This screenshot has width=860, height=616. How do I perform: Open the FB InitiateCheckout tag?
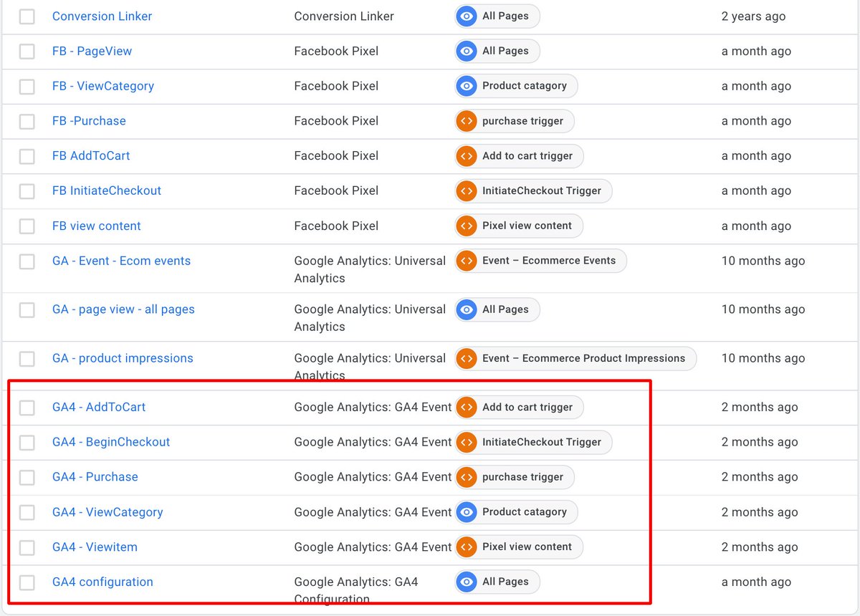pos(106,191)
